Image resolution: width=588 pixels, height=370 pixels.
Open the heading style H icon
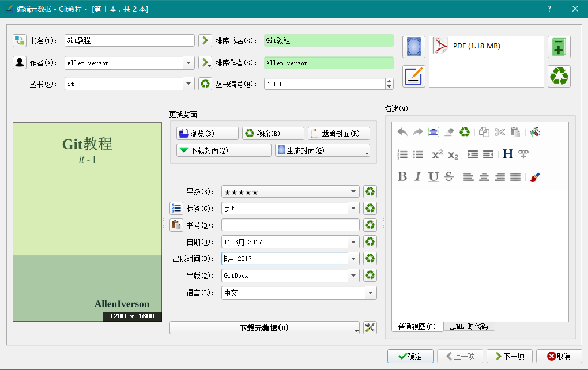[x=508, y=154]
